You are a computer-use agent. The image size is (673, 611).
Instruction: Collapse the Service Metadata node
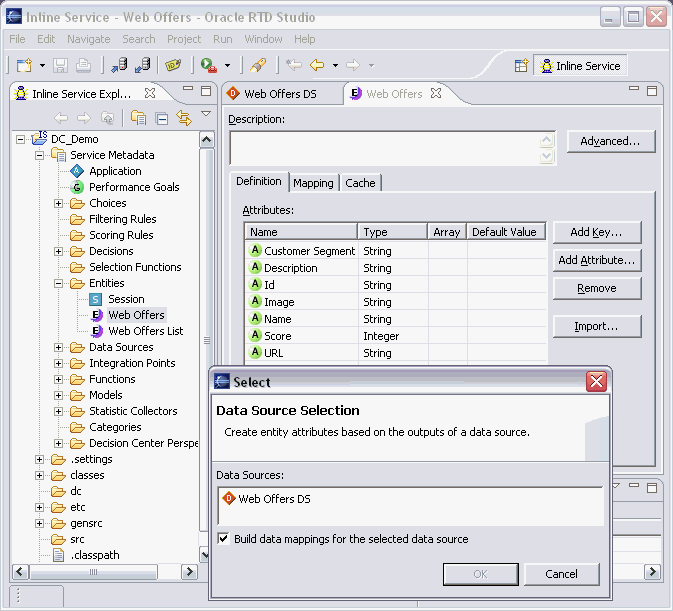39,155
